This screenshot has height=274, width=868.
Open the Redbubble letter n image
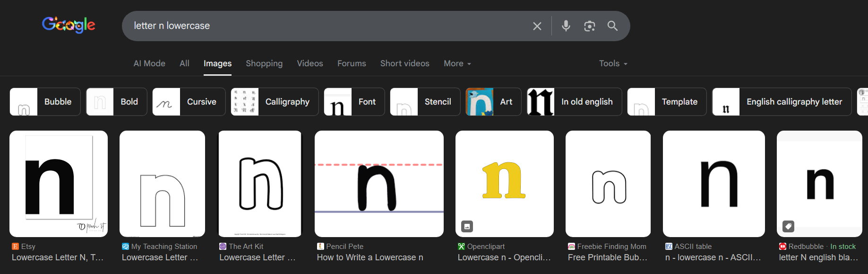pos(819,184)
